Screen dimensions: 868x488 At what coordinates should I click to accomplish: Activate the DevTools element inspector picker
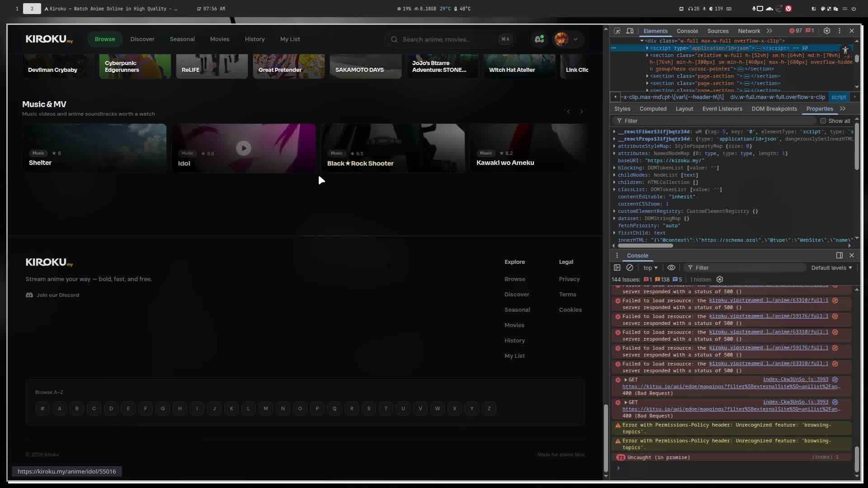(617, 31)
